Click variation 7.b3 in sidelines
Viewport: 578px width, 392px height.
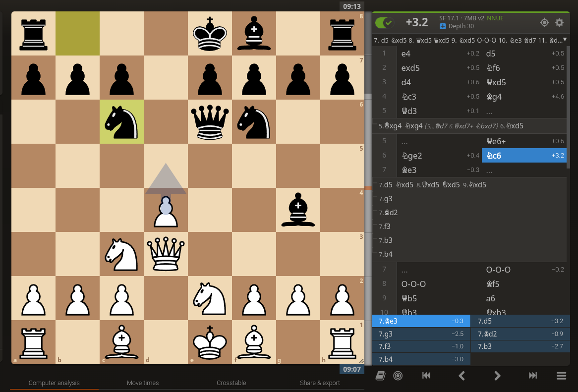(x=386, y=240)
